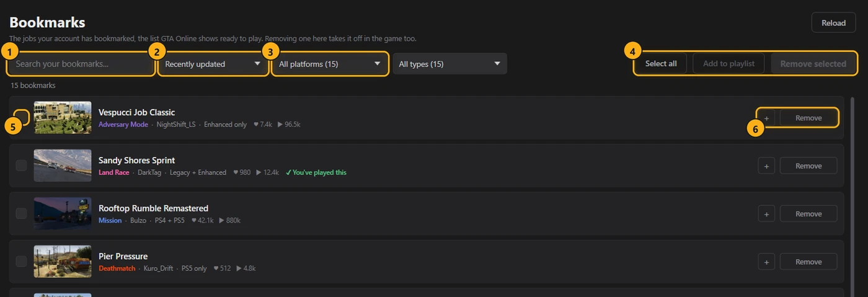Click creator name Kuro_Drift
Viewport: 868px width, 297px height.
click(158, 268)
